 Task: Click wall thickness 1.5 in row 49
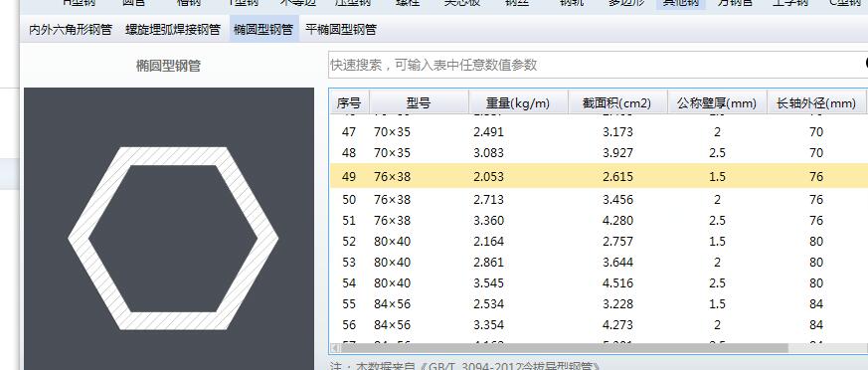point(717,177)
